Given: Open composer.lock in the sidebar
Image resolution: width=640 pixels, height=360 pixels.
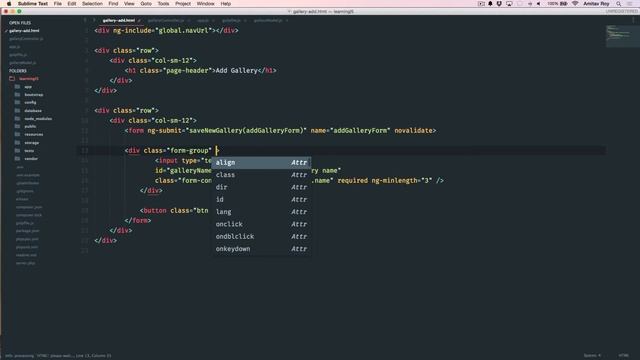Looking at the screenshot, I should point(29,215).
